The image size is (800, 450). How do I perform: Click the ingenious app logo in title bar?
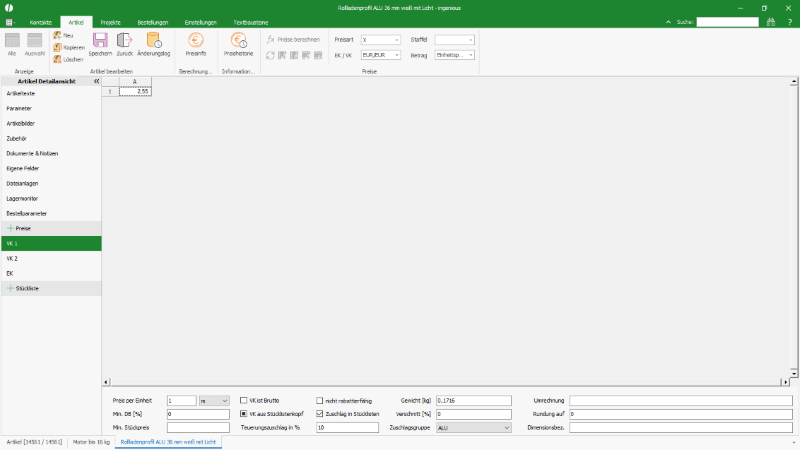click(x=9, y=8)
